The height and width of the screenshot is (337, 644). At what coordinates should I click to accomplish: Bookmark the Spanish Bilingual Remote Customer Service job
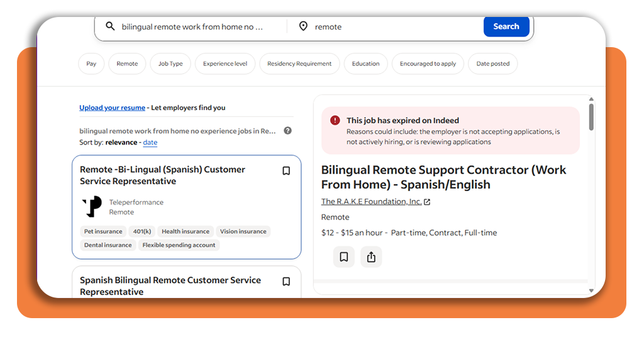(x=286, y=282)
